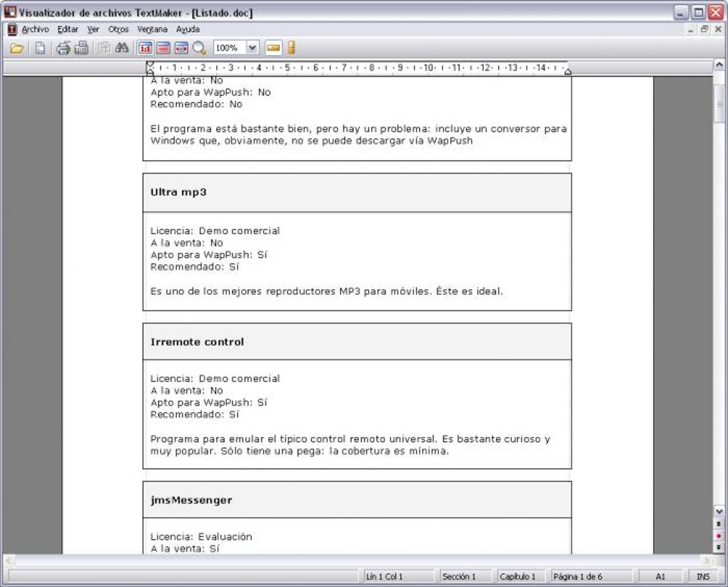
Task: Click the 'Es uno de los mejores reproductores' sentence
Action: pos(326,291)
